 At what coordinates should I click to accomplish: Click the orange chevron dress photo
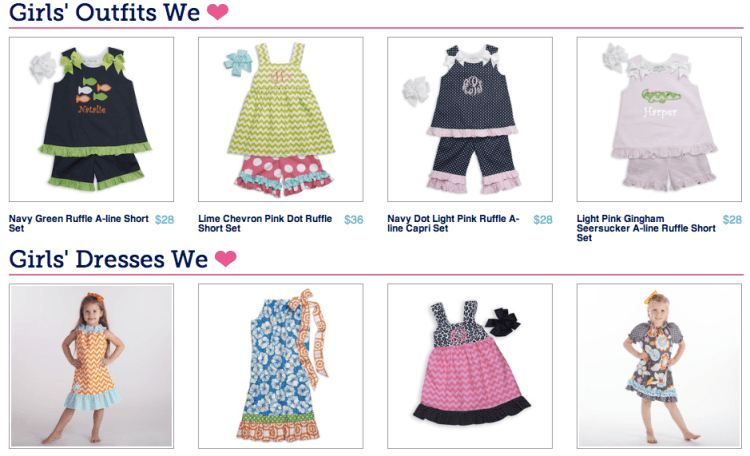coord(91,366)
